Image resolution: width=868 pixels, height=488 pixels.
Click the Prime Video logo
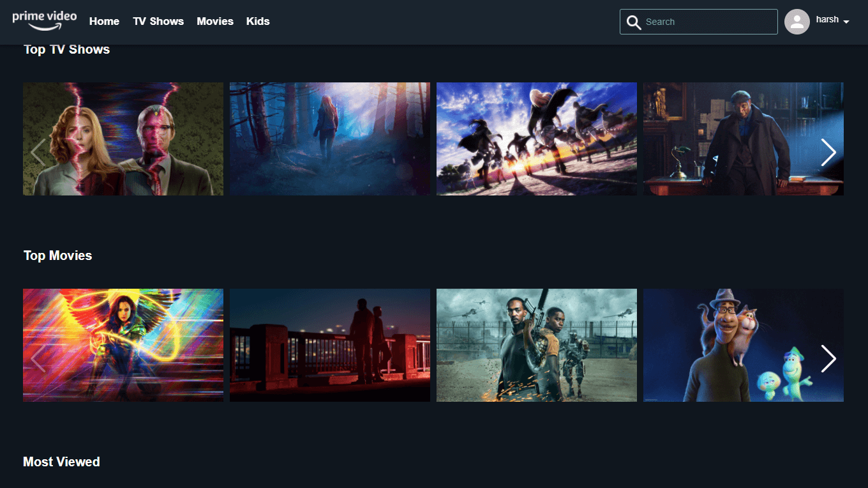44,20
